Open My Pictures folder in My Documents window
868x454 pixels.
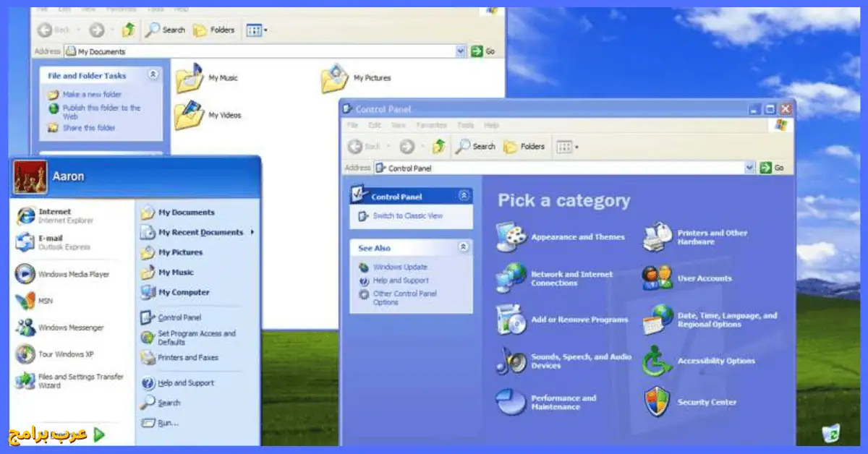(336, 78)
